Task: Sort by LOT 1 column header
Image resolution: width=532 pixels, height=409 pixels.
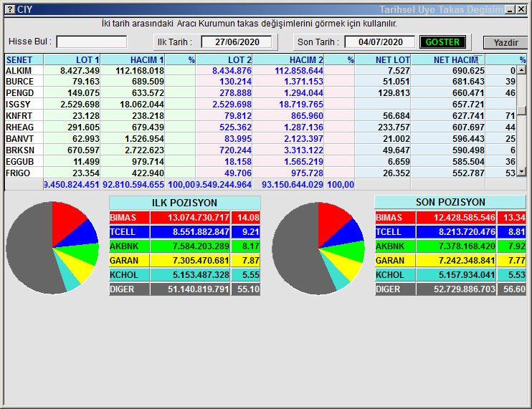Action: pyautogui.click(x=72, y=60)
